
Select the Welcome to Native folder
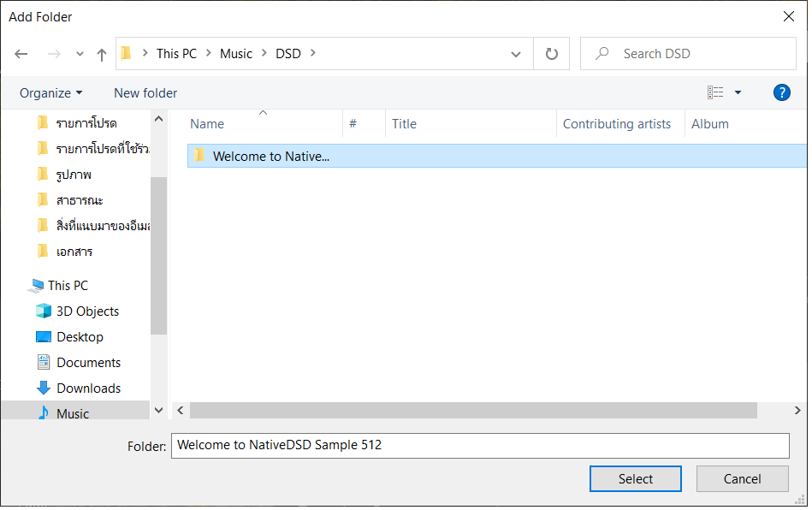coord(270,156)
